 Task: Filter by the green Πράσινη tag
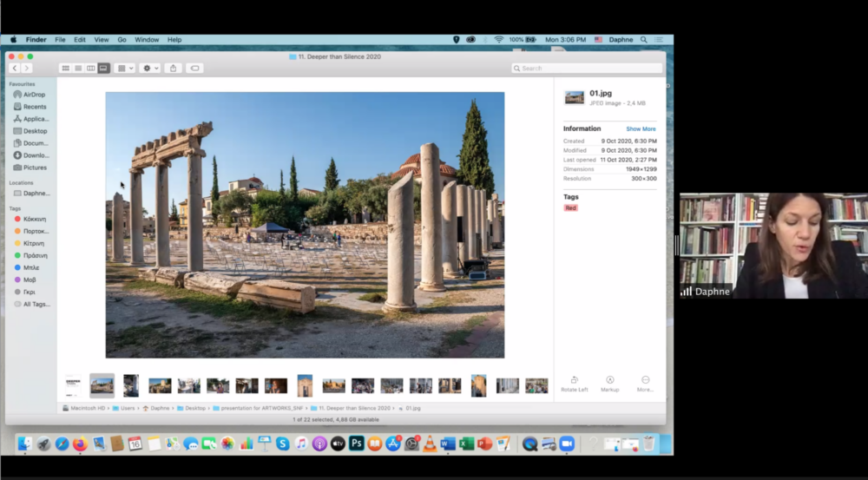click(x=30, y=256)
